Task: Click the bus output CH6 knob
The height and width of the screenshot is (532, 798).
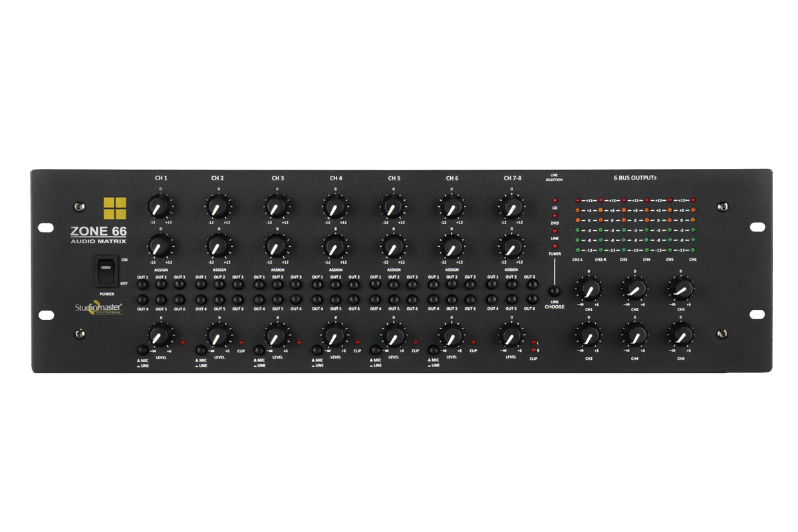Action: (x=680, y=335)
